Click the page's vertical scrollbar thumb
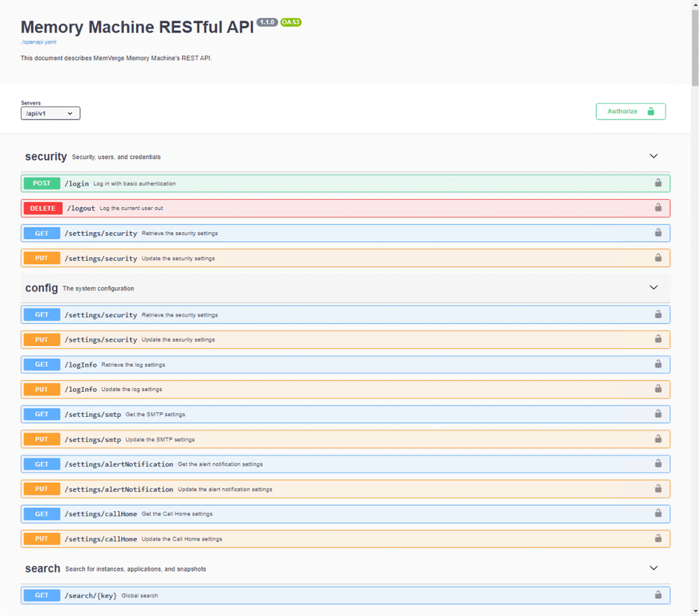Image resolution: width=700 pixels, height=616 pixels. 695,47
